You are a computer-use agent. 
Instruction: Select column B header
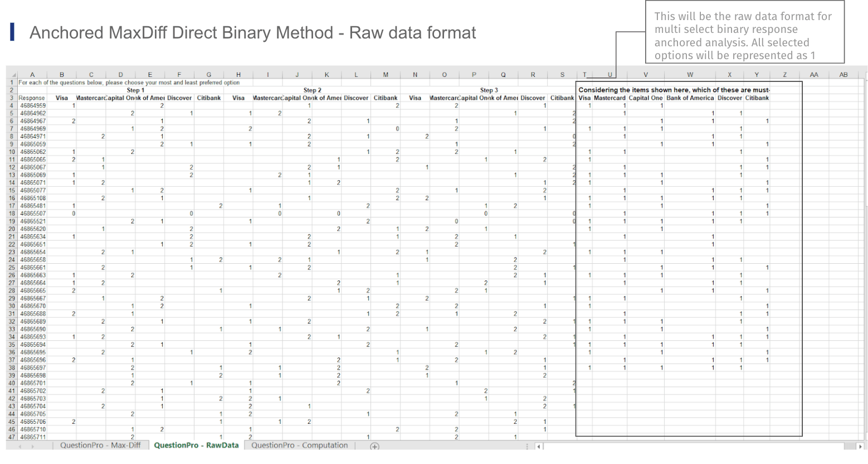pyautogui.click(x=62, y=75)
